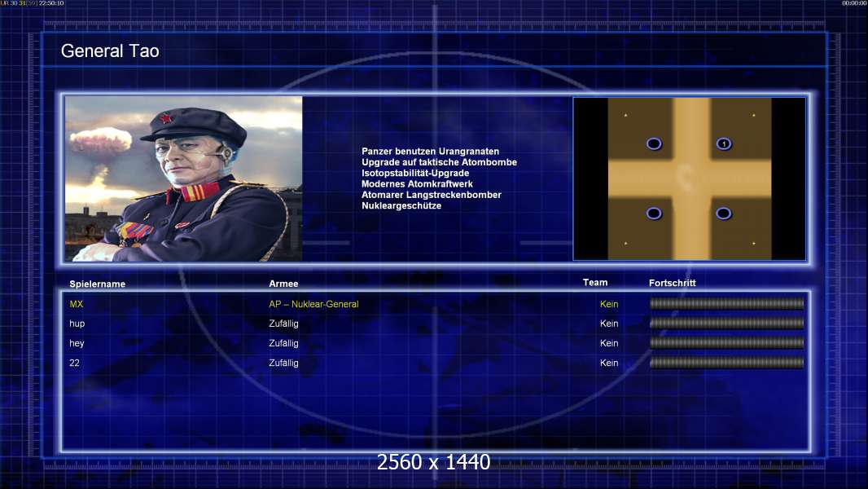Image resolution: width=868 pixels, height=489 pixels.
Task: Click Nukleargeschütze text
Action: 401,205
